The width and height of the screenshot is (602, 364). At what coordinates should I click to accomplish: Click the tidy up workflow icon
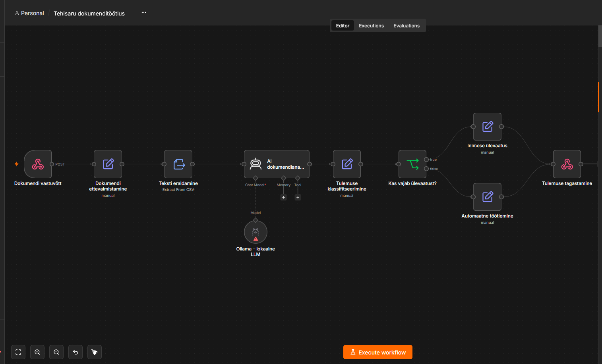[95, 352]
